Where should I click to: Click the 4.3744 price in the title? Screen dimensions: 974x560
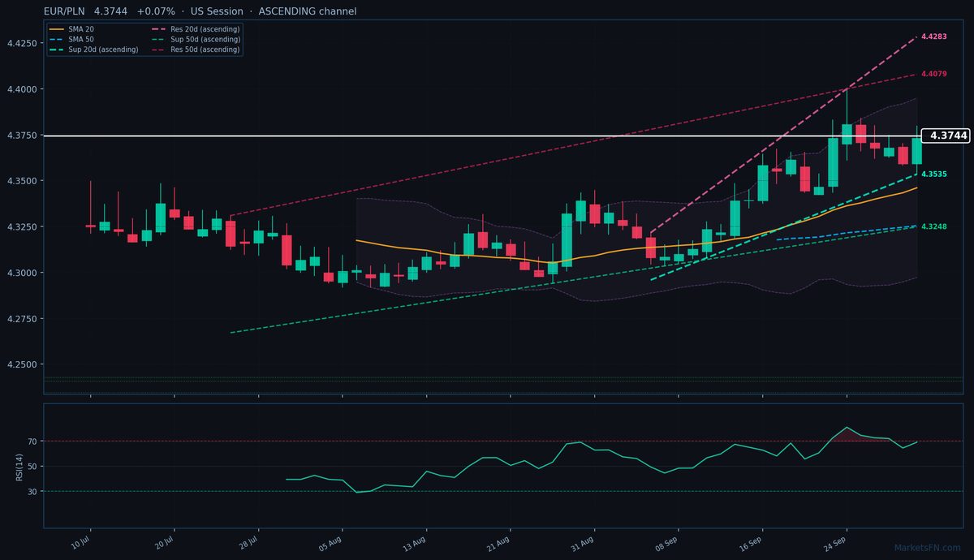click(110, 11)
